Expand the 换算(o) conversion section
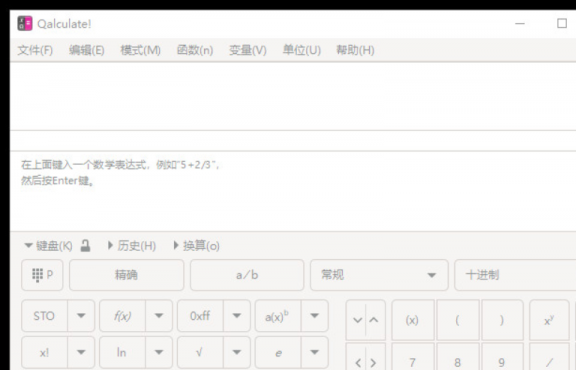Viewport: 576px width, 370px height. pyautogui.click(x=197, y=245)
